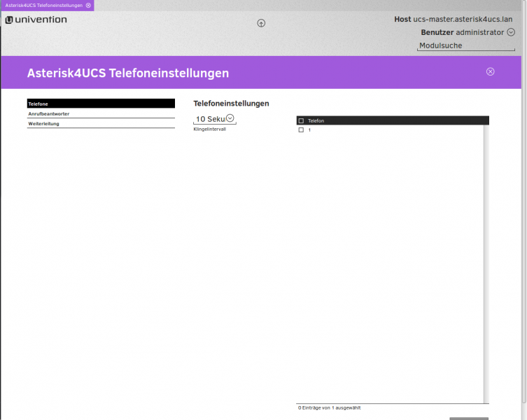The height and width of the screenshot is (420, 527).
Task: Click the grid vertical scrollbar
Action: pyautogui.click(x=486, y=264)
